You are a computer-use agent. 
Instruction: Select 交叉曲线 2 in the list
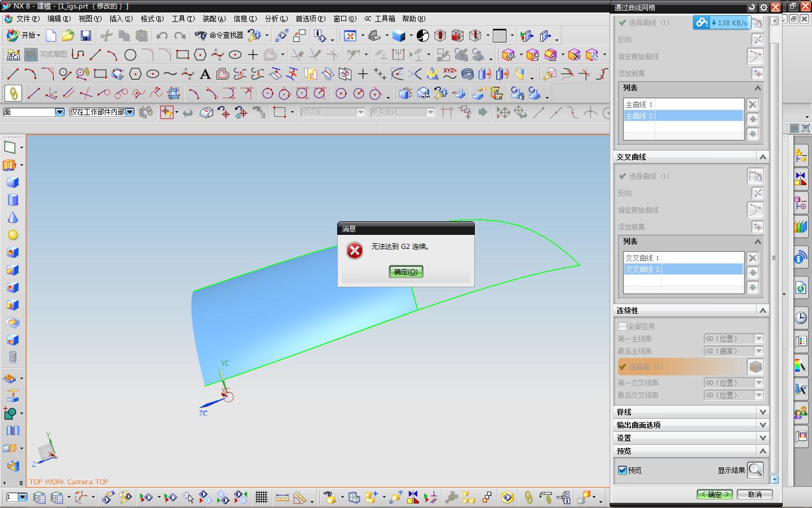tap(683, 269)
